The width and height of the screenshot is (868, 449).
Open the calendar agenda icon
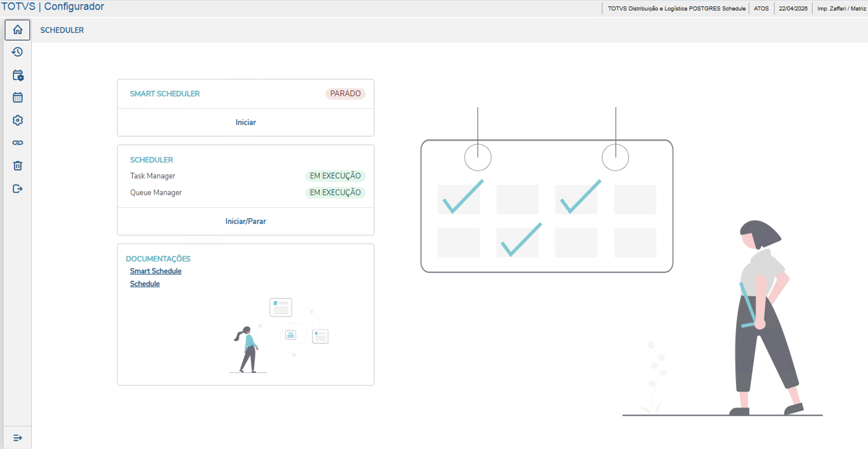point(18,97)
